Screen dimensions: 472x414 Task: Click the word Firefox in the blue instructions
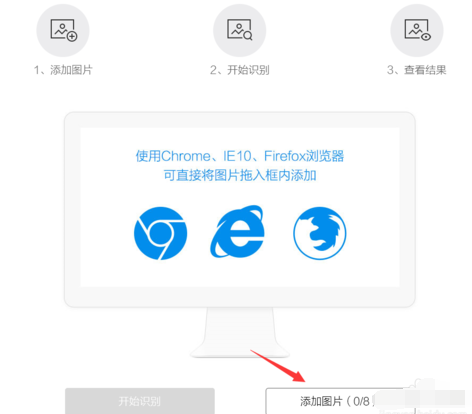coord(283,156)
